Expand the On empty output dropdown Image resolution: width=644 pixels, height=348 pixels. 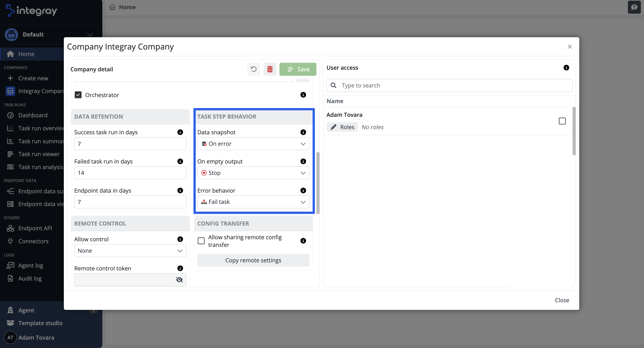tap(253, 173)
